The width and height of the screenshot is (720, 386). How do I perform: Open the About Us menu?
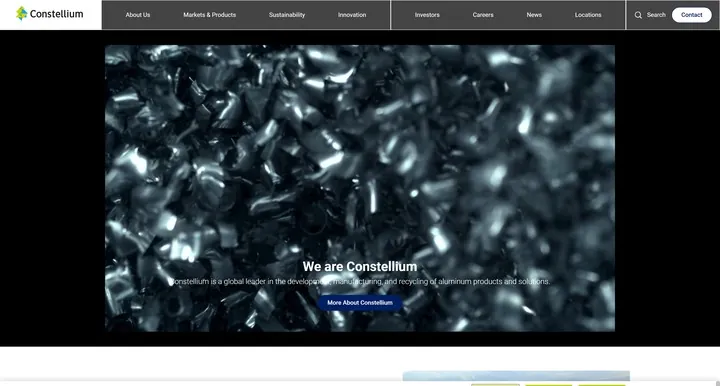coord(138,15)
